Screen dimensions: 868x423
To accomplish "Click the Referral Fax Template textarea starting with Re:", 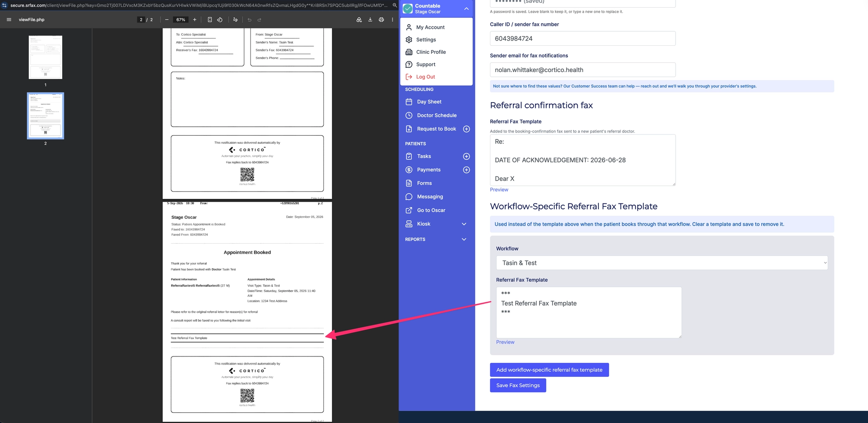I will [583, 160].
